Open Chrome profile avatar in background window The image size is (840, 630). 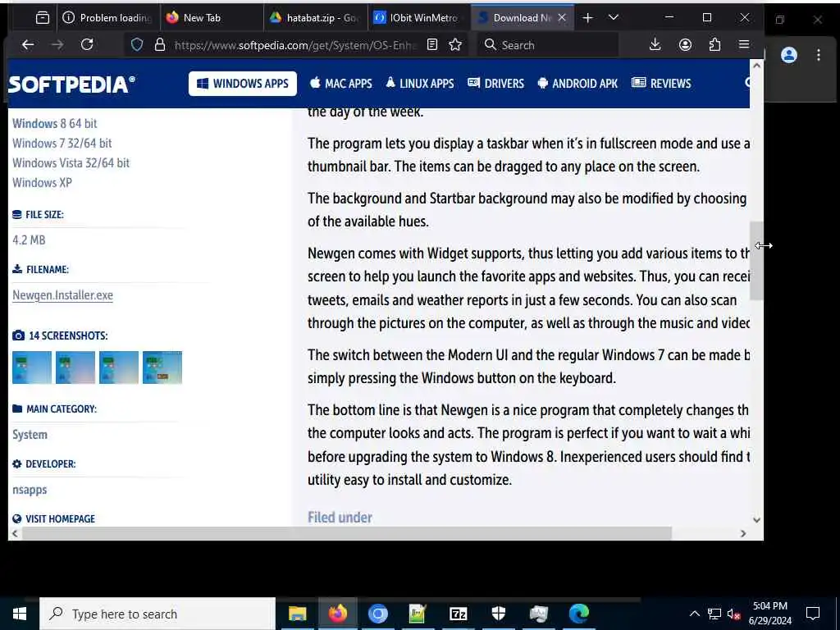(789, 55)
